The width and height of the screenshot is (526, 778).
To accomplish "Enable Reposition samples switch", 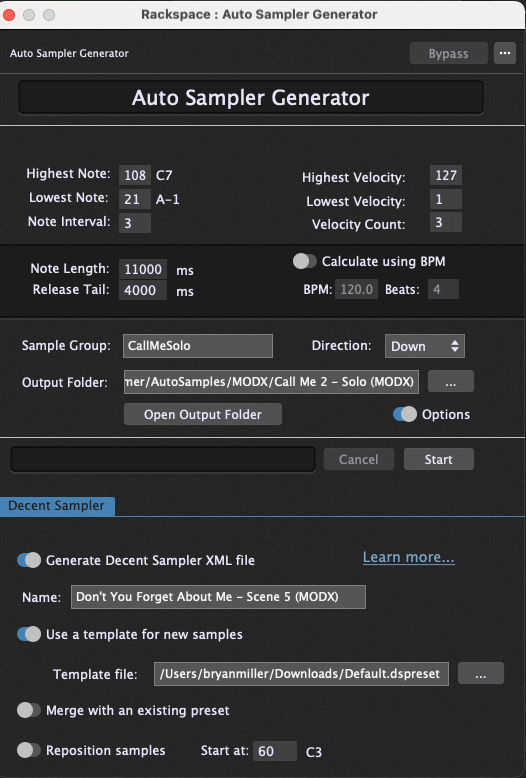I will tap(29, 750).
